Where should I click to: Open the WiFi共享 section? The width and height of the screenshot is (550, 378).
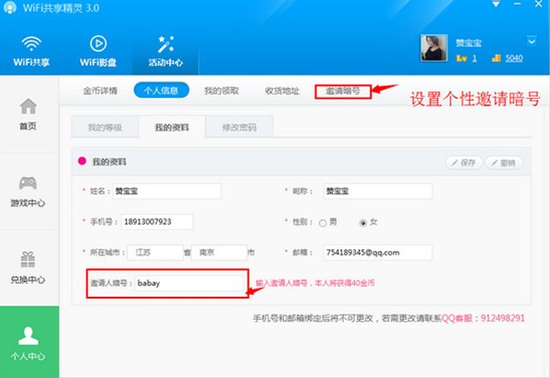31,51
